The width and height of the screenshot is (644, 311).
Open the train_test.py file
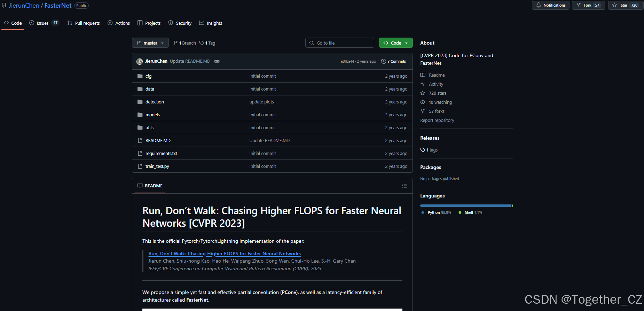[x=157, y=166]
